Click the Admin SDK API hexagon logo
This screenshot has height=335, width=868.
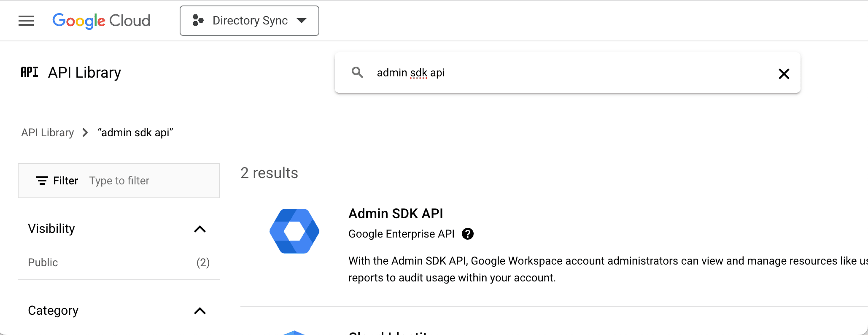click(294, 231)
